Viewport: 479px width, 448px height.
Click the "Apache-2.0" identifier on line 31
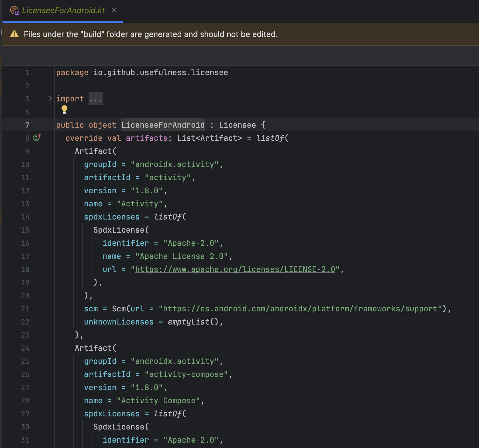(x=191, y=440)
